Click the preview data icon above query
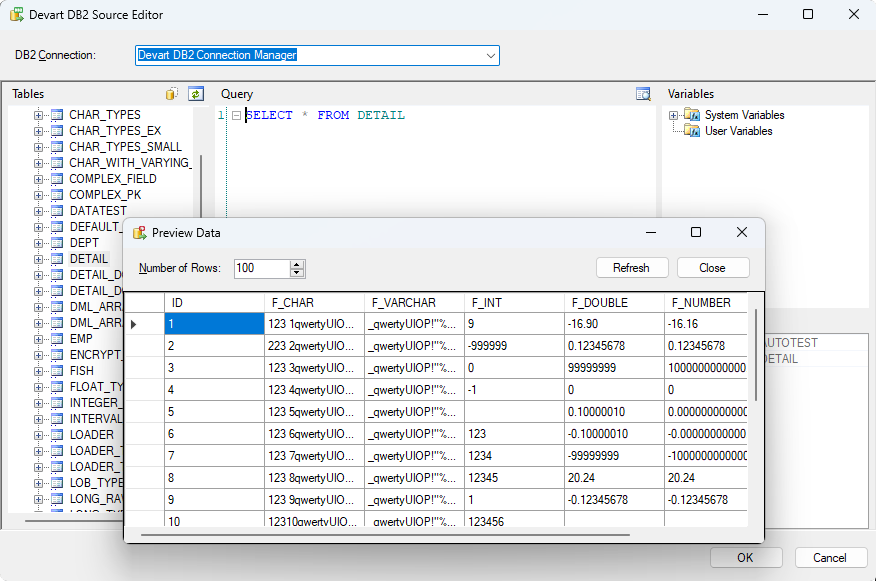This screenshot has width=876, height=581. [644, 94]
